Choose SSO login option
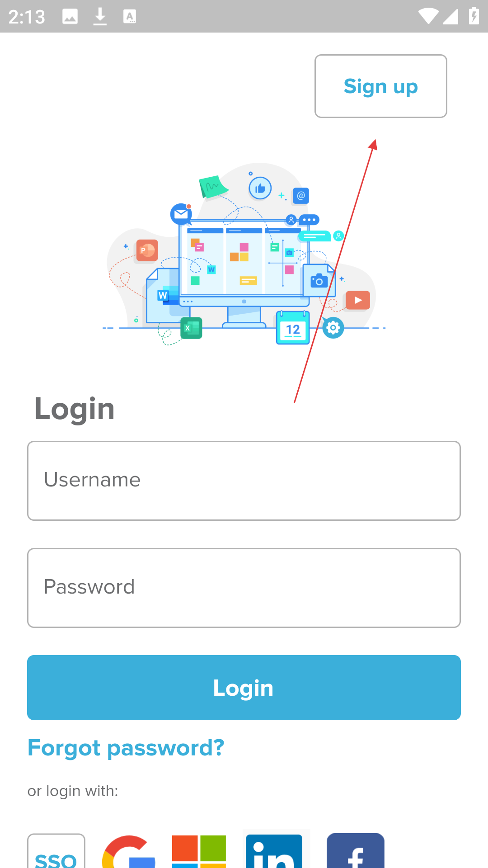 [56, 851]
